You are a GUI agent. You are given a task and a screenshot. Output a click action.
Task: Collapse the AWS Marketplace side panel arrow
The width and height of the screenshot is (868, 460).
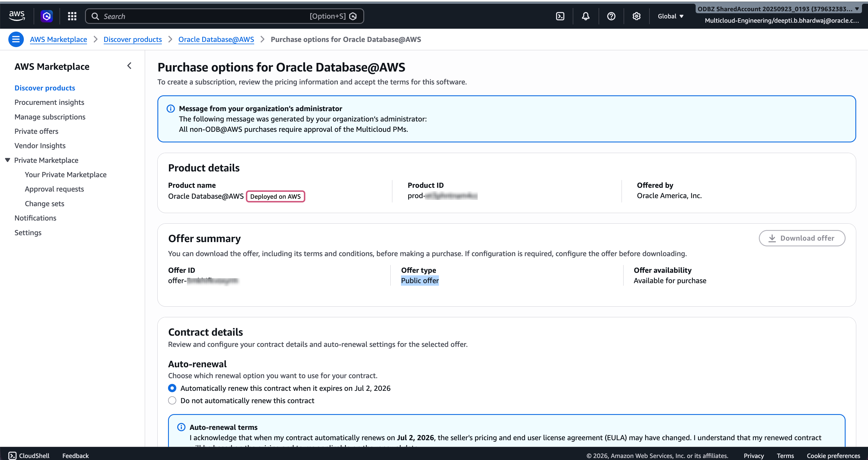tap(129, 66)
